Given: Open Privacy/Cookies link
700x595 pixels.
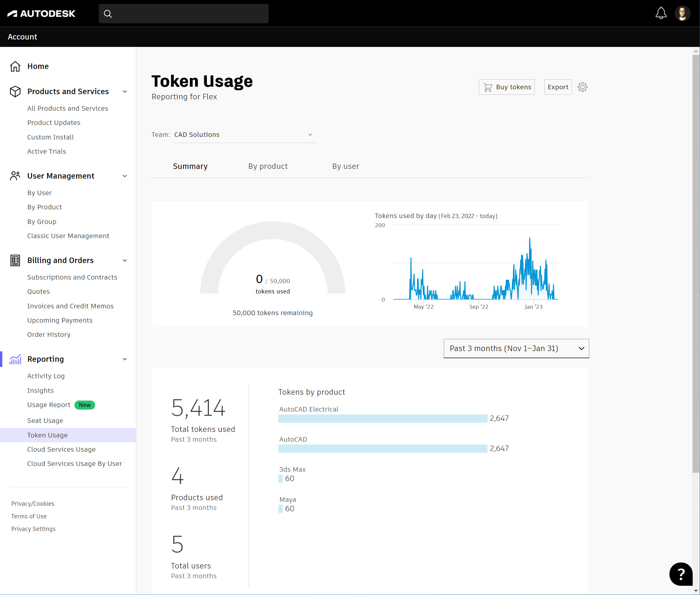Looking at the screenshot, I should [x=33, y=503].
